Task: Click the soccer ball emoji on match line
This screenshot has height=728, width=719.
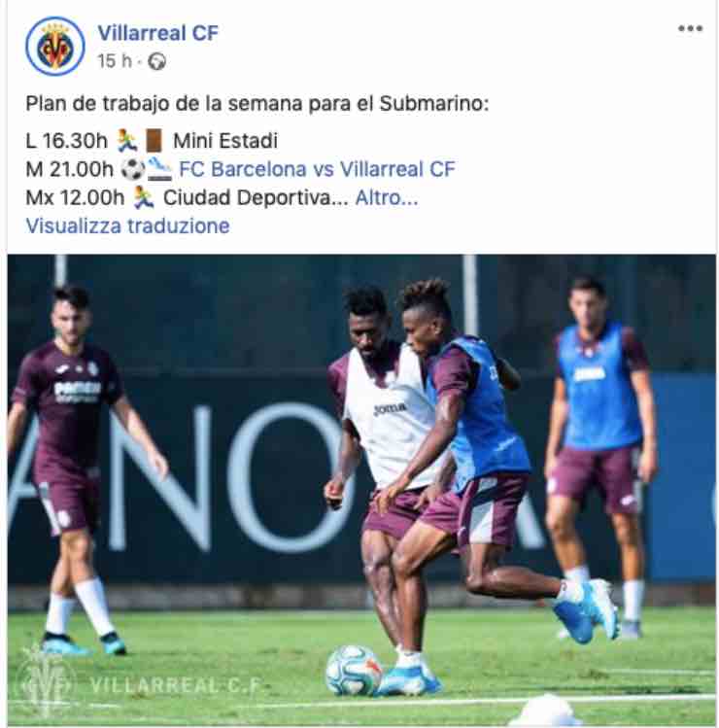Action: pos(133,169)
